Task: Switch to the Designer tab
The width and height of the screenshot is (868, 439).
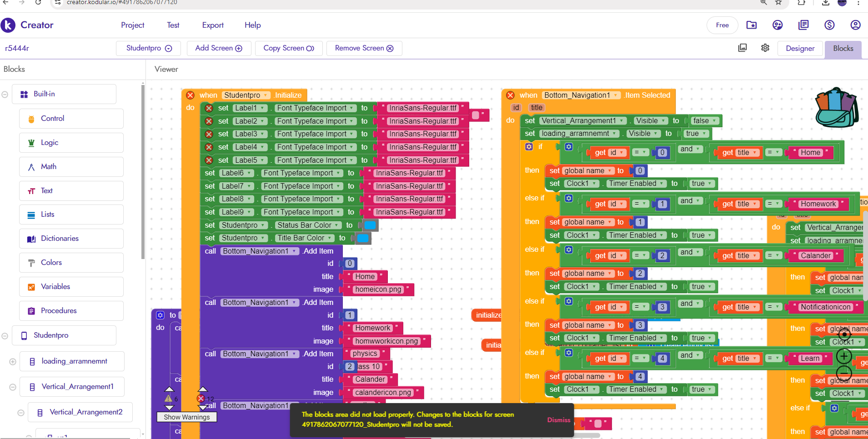Action: (x=800, y=48)
